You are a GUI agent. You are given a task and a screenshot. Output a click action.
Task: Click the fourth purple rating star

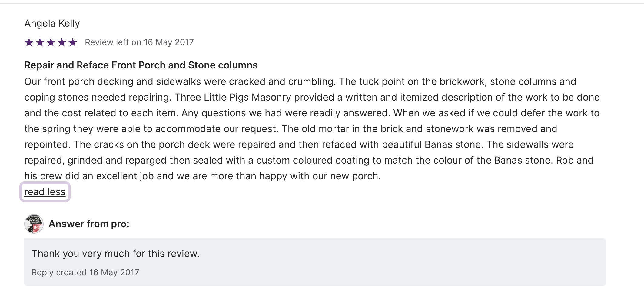tap(62, 42)
